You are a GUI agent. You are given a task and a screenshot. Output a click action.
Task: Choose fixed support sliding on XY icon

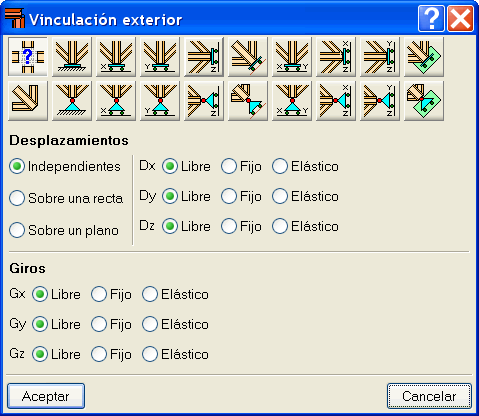coord(292,57)
